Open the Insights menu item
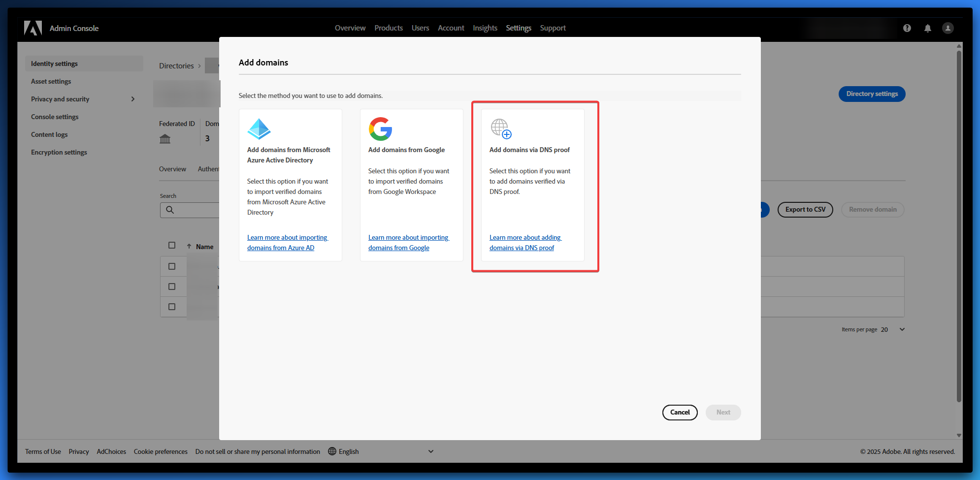 (x=485, y=28)
